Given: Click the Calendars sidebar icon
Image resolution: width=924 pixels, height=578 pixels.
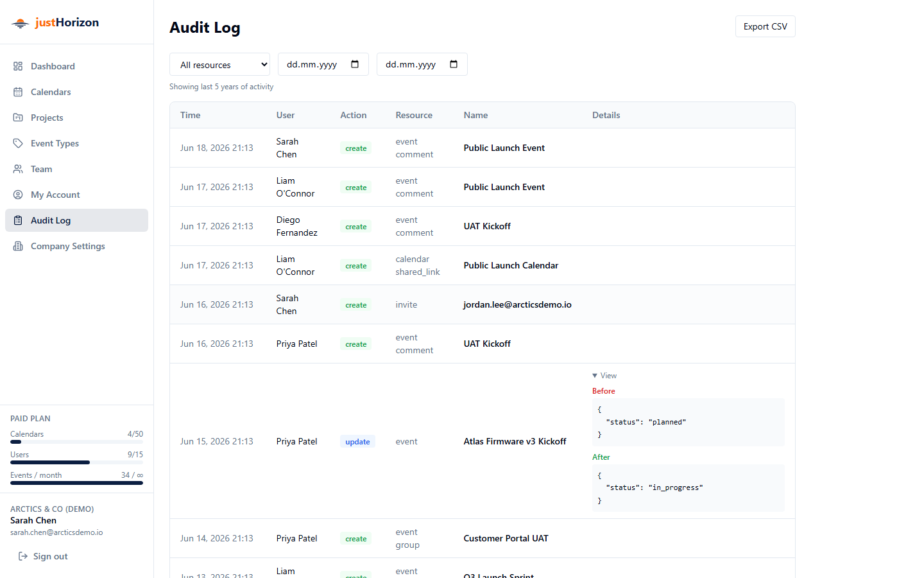Looking at the screenshot, I should coord(18,92).
